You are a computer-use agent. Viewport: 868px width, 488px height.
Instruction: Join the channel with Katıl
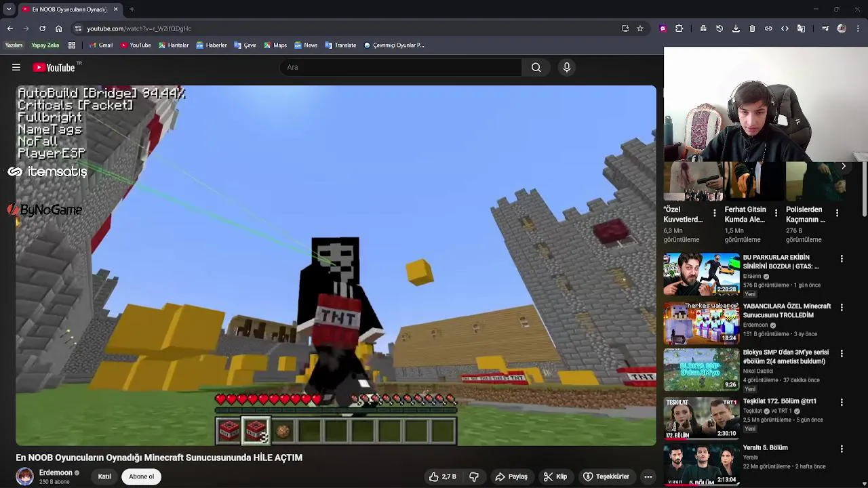[x=104, y=476]
